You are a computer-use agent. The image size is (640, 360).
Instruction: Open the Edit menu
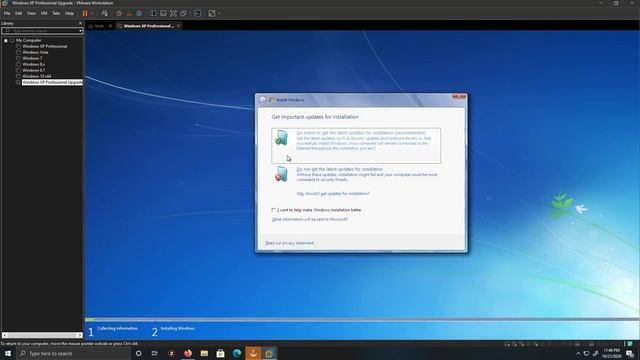18,13
